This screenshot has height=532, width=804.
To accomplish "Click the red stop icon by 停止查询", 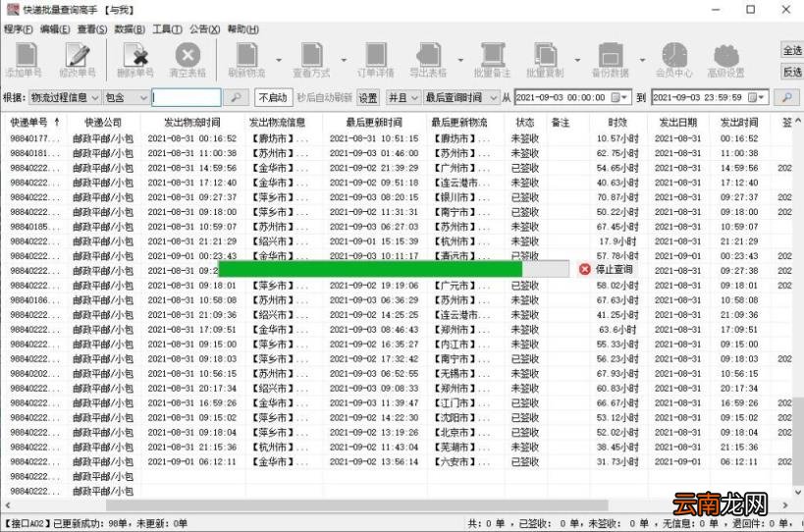I will point(584,269).
